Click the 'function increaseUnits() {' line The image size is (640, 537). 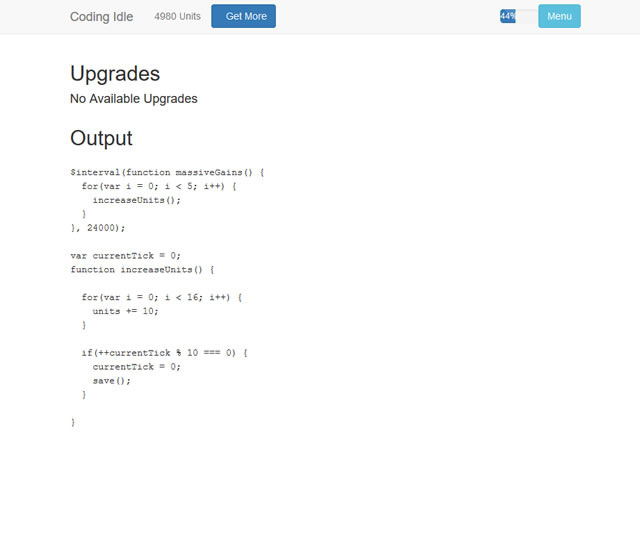tap(142, 270)
